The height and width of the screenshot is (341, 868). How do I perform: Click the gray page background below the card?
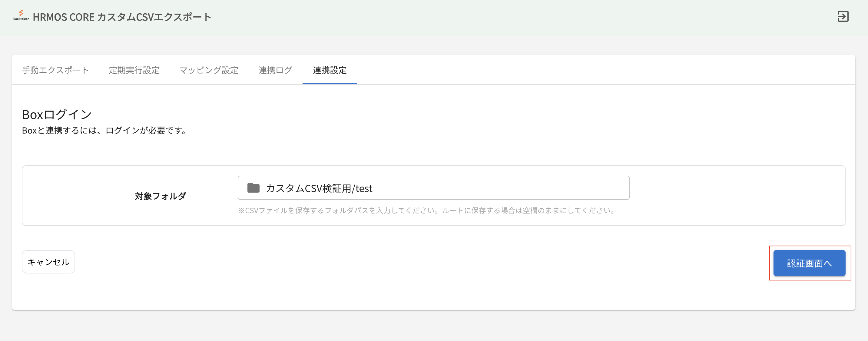pyautogui.click(x=434, y=326)
